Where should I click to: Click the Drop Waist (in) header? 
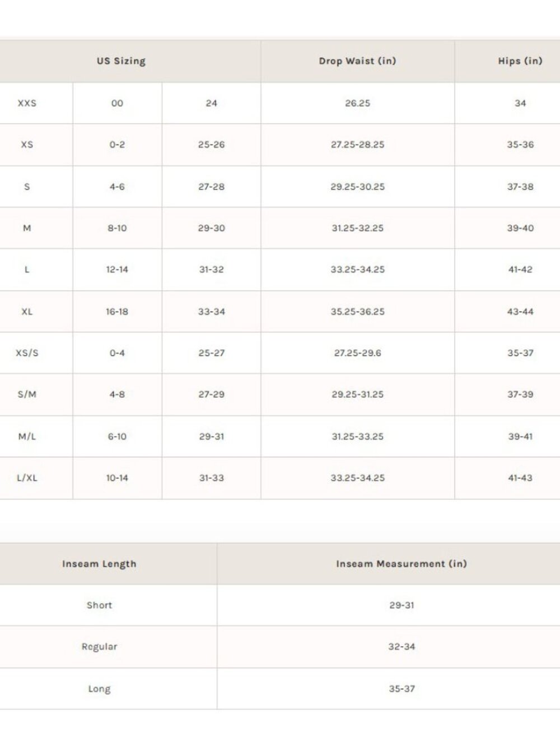pyautogui.click(x=357, y=61)
